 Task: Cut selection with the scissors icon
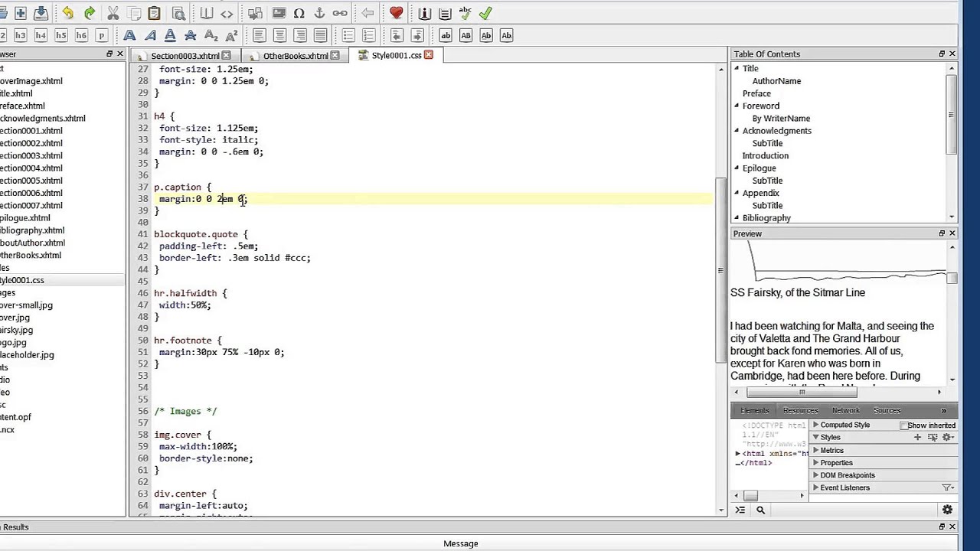(113, 13)
